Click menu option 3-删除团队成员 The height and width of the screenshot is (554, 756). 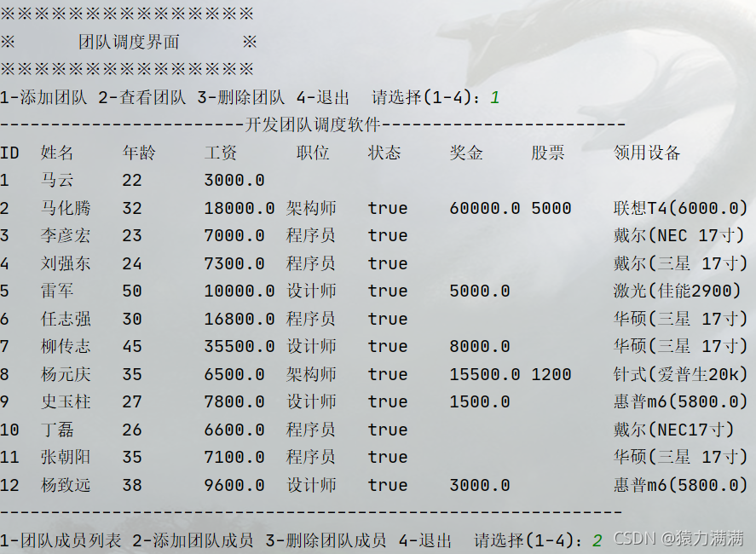[x=326, y=541]
